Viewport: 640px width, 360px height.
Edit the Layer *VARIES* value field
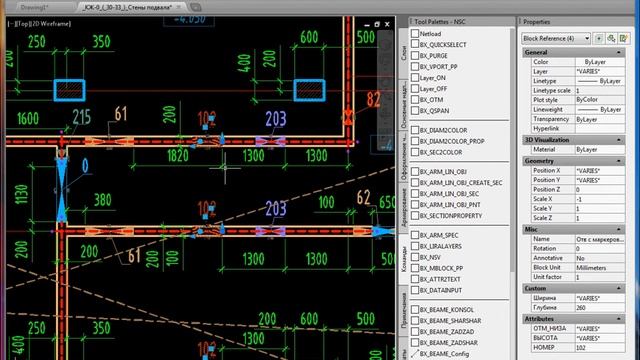(x=600, y=71)
